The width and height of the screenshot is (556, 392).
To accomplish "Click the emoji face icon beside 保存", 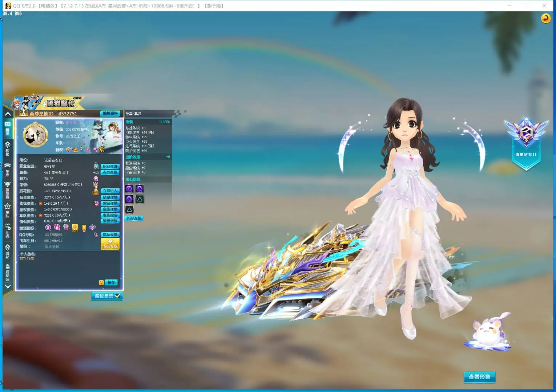I will click(101, 282).
